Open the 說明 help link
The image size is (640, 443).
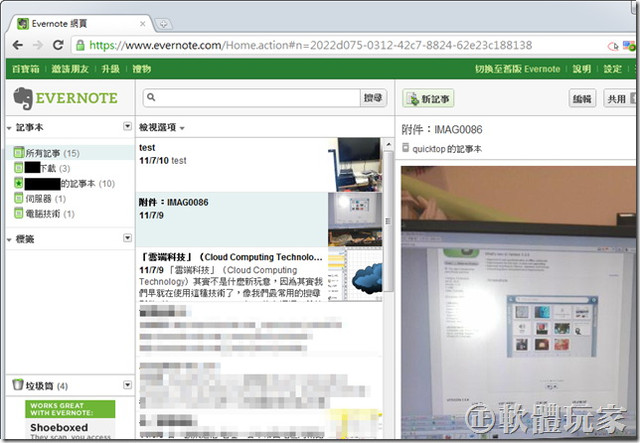click(582, 69)
